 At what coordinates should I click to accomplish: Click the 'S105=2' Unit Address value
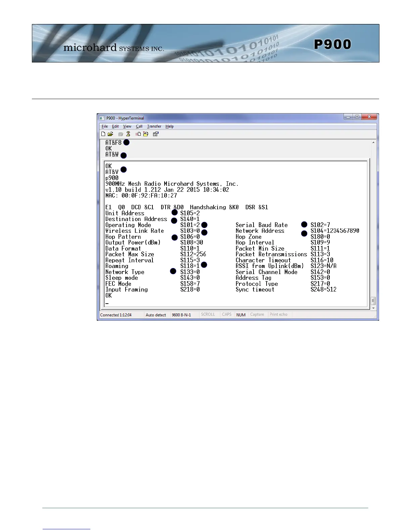tap(190, 213)
